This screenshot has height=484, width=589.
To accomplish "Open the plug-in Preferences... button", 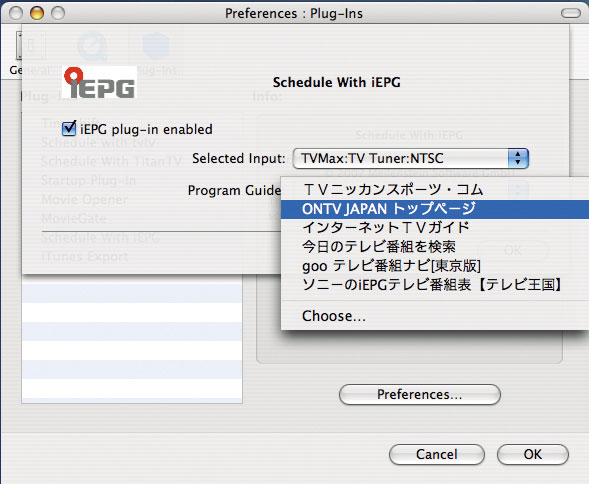I will tap(420, 395).
